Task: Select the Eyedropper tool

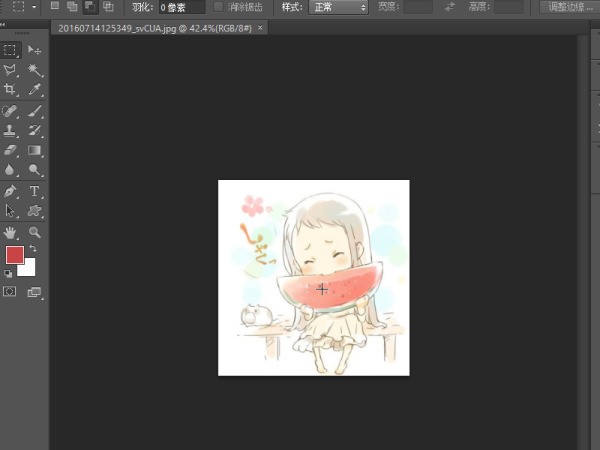Action: coord(35,90)
